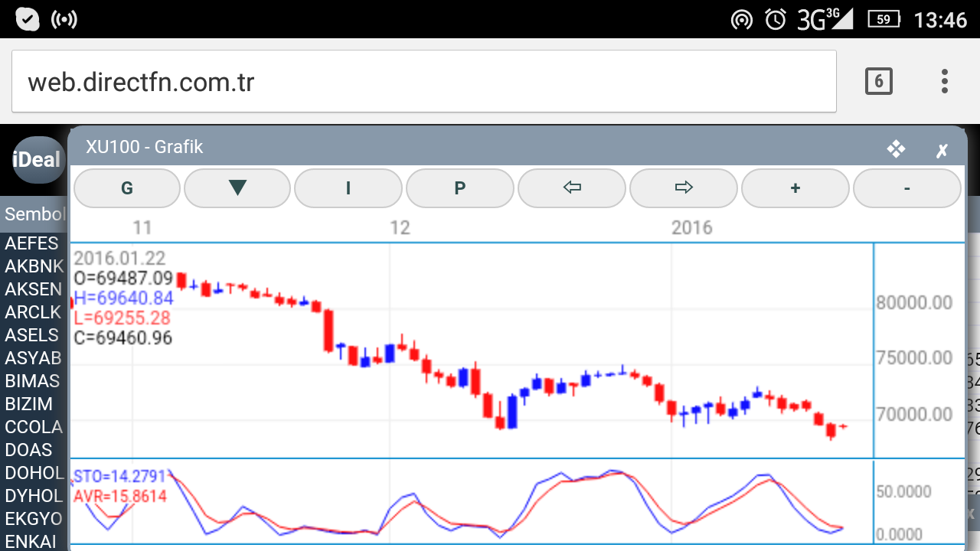Close the XU100 Grafik window
Viewport: 980px width, 551px height.
tap(942, 150)
